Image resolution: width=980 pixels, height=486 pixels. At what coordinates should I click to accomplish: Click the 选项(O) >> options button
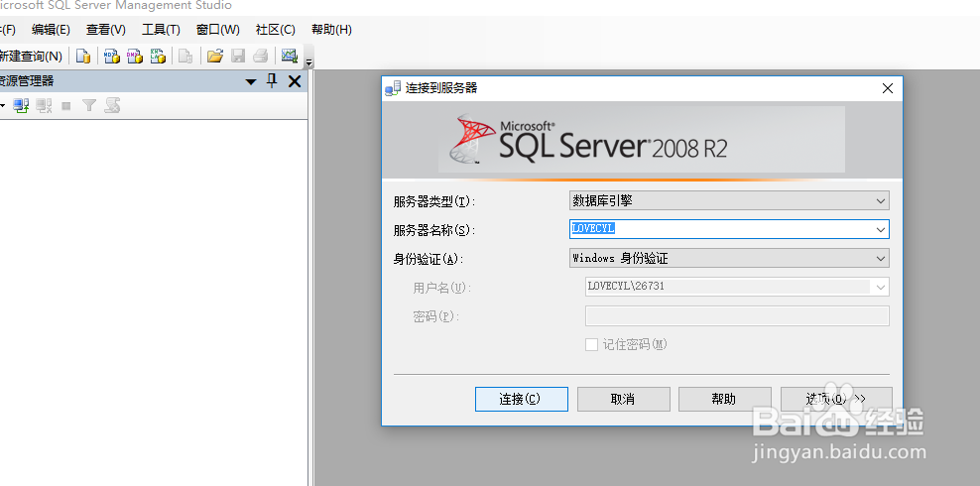(x=836, y=399)
